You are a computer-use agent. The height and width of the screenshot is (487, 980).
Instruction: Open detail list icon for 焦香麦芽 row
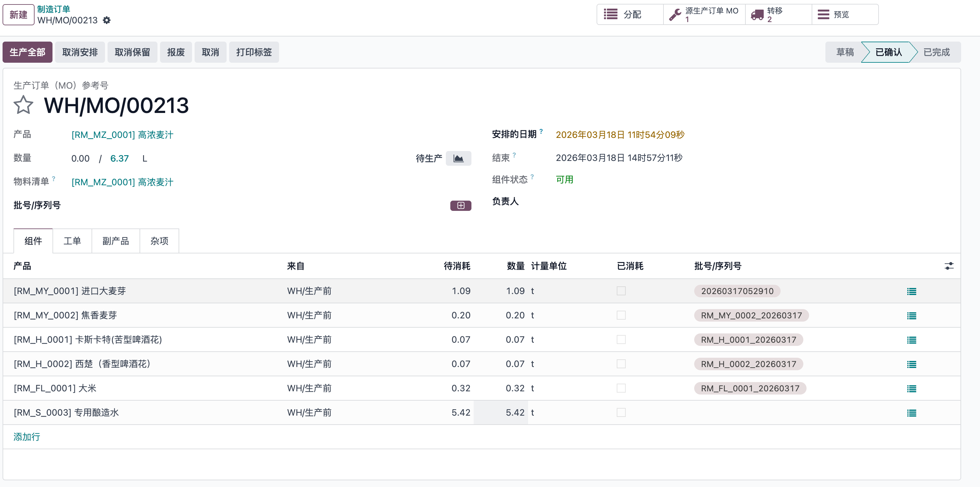point(912,316)
